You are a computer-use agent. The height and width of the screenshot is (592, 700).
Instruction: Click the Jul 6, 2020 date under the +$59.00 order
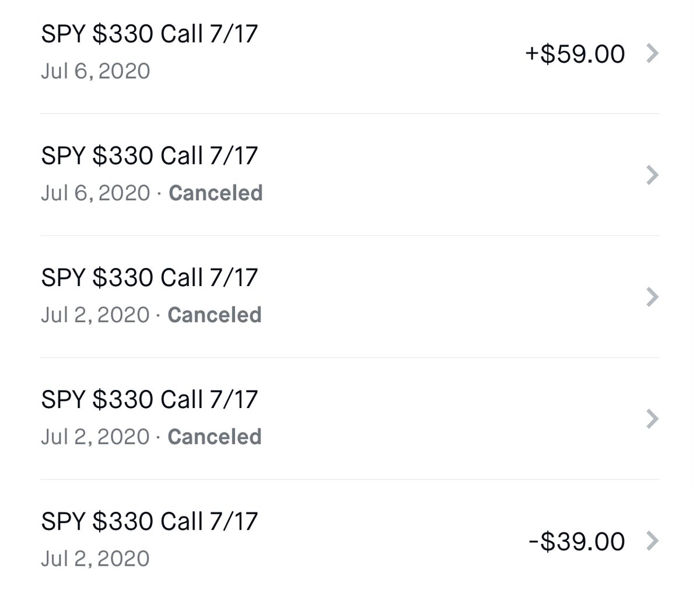96,72
